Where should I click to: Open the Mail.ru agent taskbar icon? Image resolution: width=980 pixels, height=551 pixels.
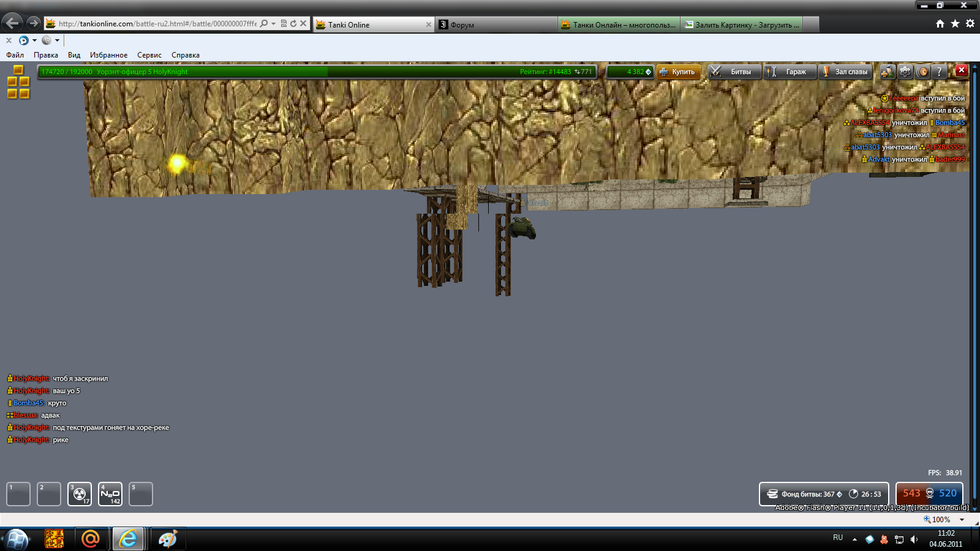coord(91,539)
